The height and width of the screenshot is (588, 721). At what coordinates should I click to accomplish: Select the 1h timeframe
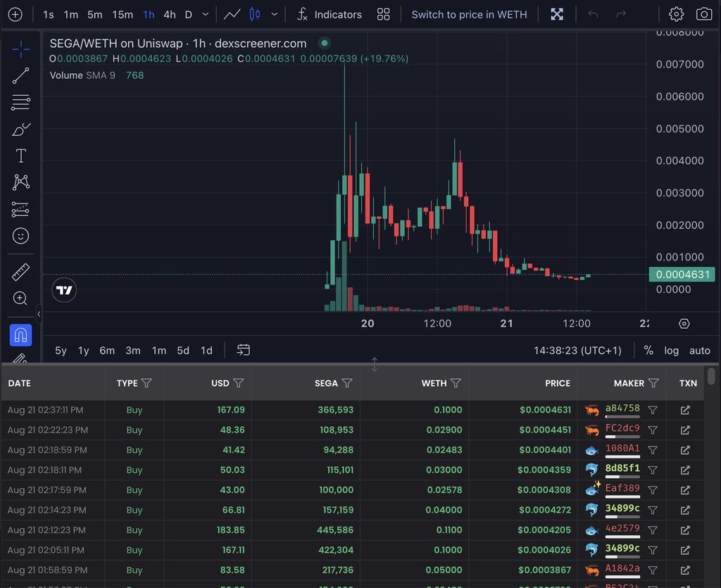(x=149, y=15)
